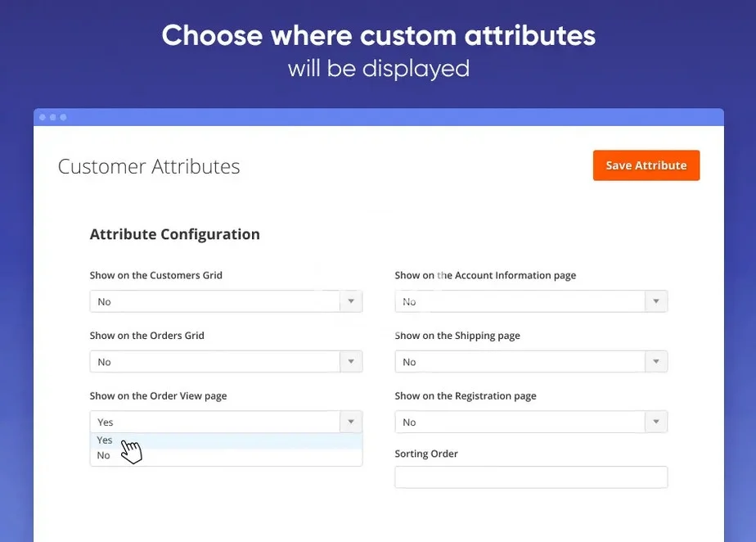This screenshot has height=542, width=756.
Task: Collapse the Order View page select showing Yes
Action: 214,422
